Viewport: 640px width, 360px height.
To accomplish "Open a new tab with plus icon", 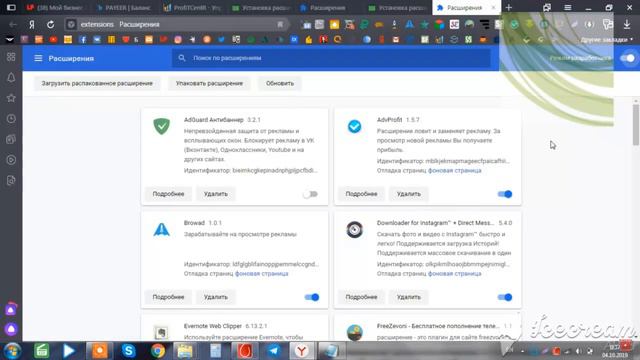I will (509, 7).
